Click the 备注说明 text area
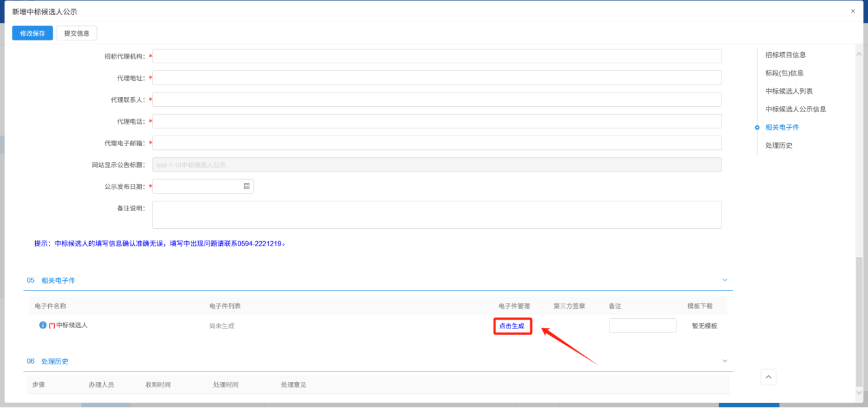Viewport: 868px width, 408px height. tap(436, 214)
